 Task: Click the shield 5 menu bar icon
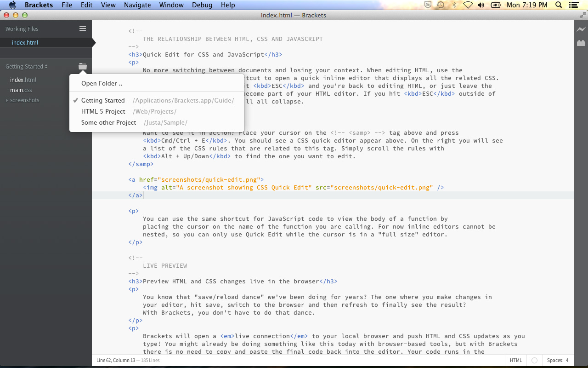point(428,5)
